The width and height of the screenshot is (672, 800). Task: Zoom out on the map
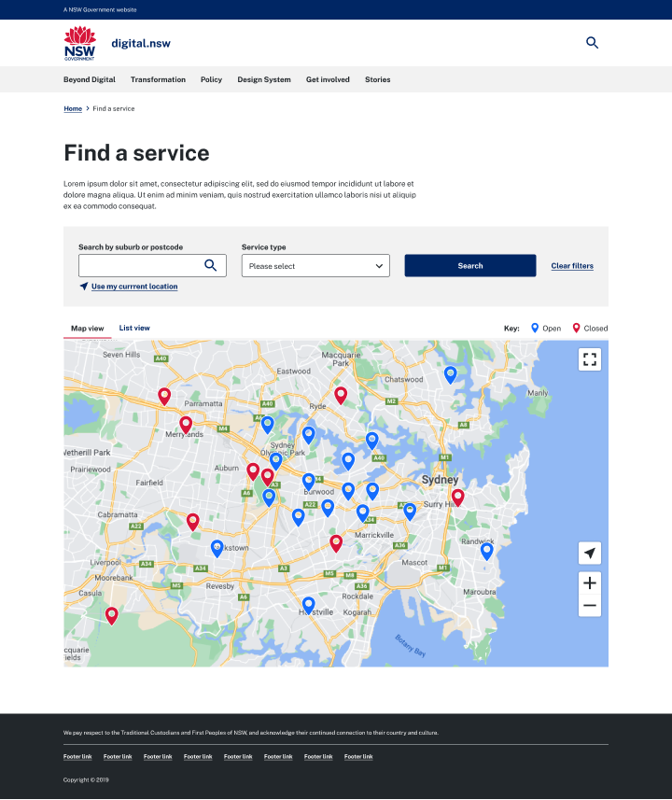coord(589,606)
